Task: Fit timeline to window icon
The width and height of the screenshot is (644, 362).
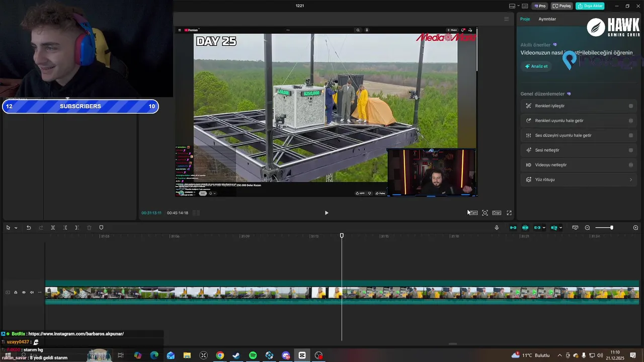Action: tap(575, 228)
